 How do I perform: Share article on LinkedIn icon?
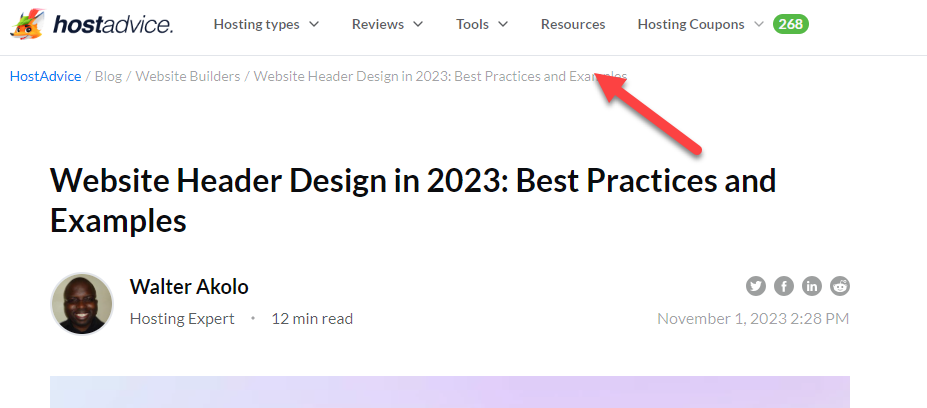[812, 286]
